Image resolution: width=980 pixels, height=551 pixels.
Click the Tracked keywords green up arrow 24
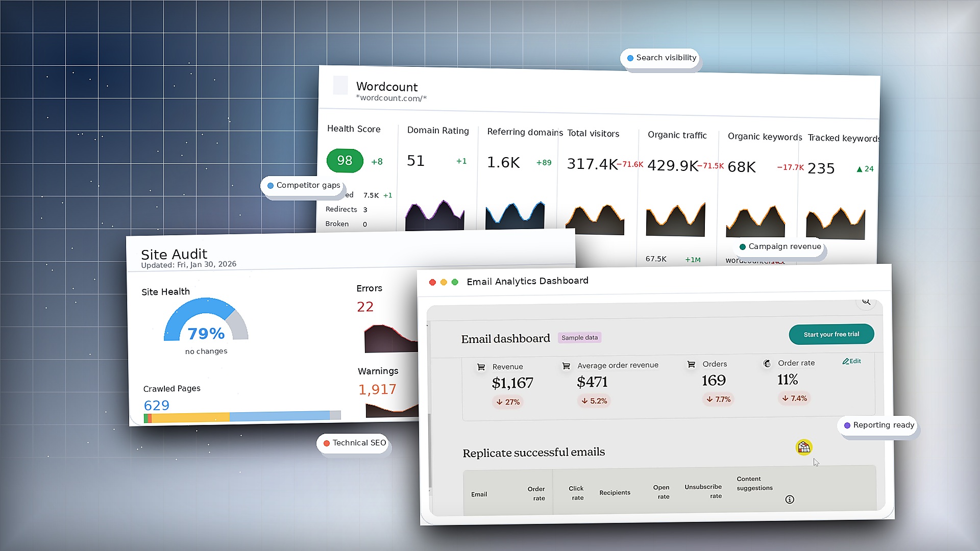(865, 169)
